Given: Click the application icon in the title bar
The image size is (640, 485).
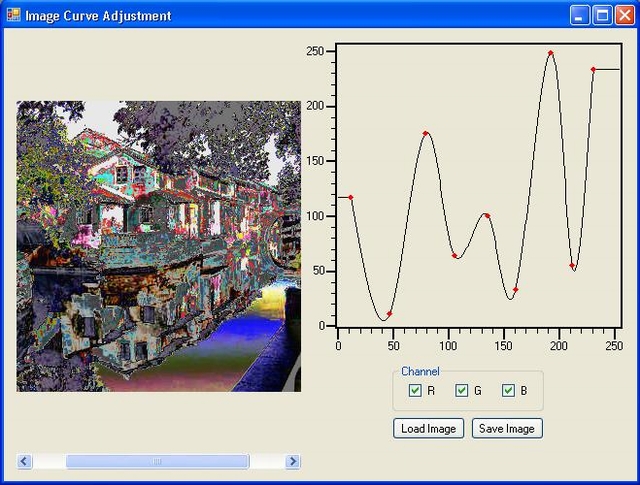Looking at the screenshot, I should (13, 15).
